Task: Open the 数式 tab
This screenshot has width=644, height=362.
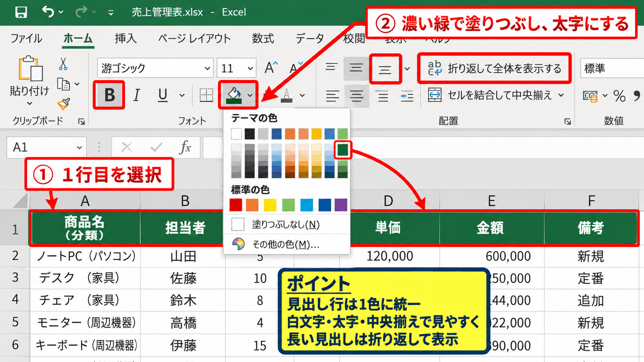Action: tap(263, 38)
